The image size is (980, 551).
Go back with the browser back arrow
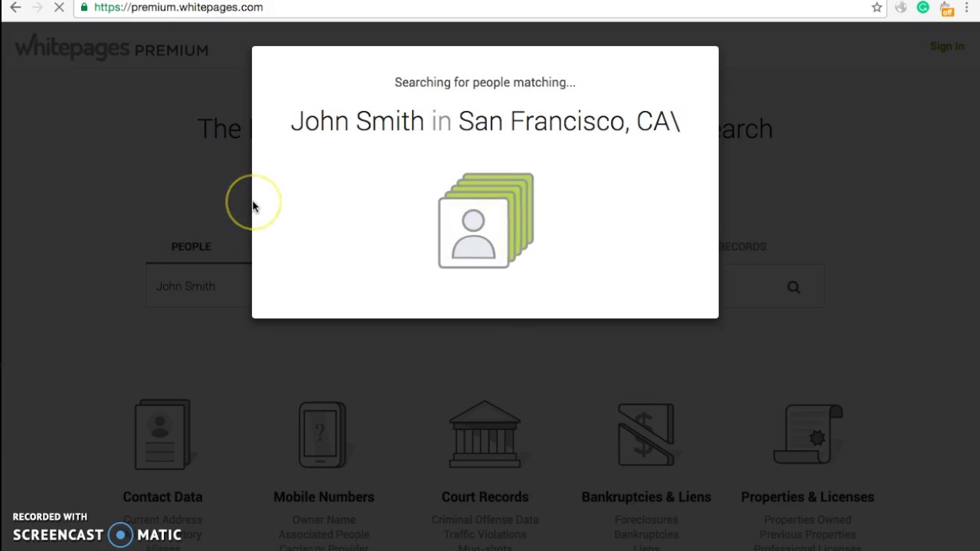(15, 8)
